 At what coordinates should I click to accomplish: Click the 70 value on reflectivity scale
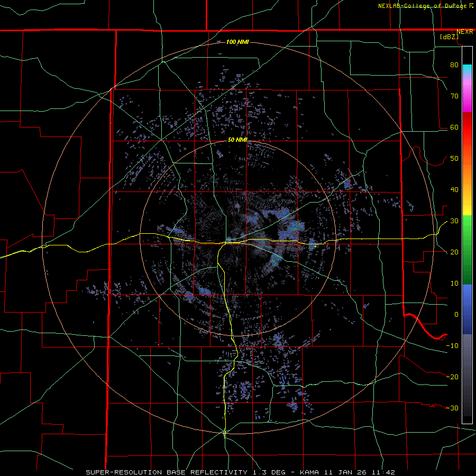tap(454, 96)
